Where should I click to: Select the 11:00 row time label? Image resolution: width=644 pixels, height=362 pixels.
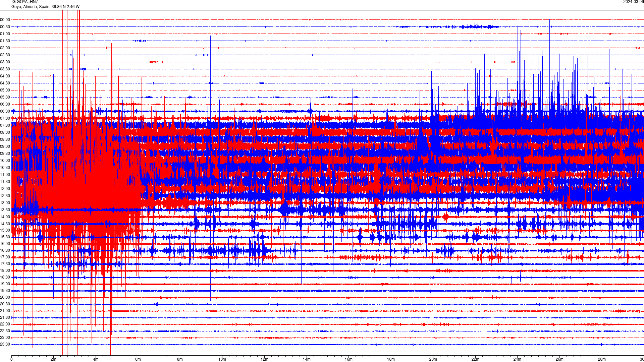[x=5, y=175]
